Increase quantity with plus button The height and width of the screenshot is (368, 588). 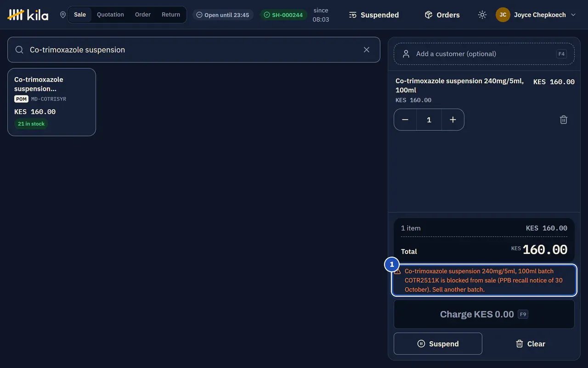pos(453,120)
